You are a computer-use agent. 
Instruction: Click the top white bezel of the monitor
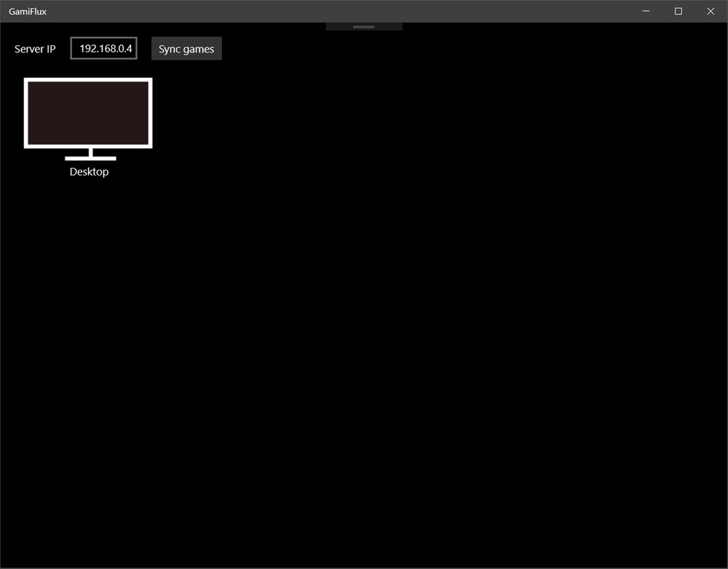pos(88,79)
